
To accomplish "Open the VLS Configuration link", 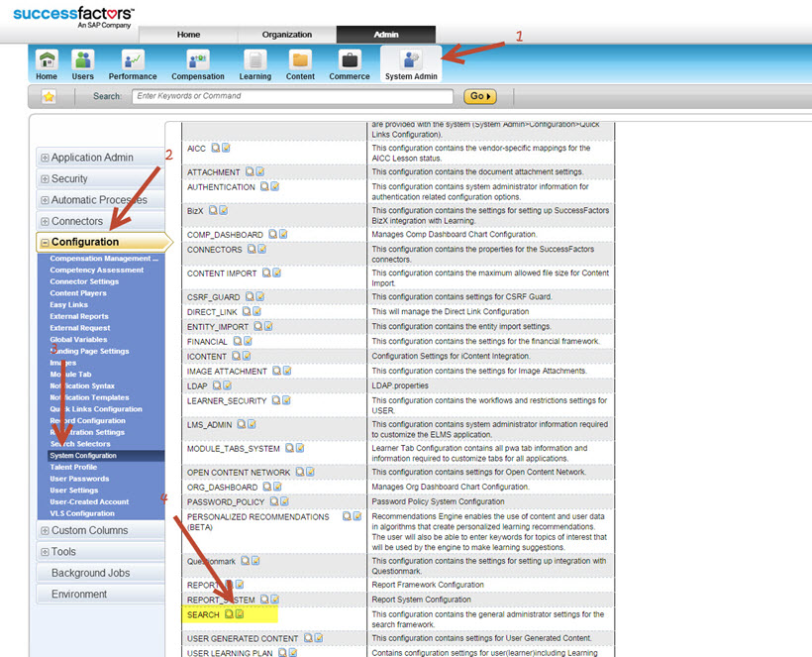I will (x=82, y=513).
